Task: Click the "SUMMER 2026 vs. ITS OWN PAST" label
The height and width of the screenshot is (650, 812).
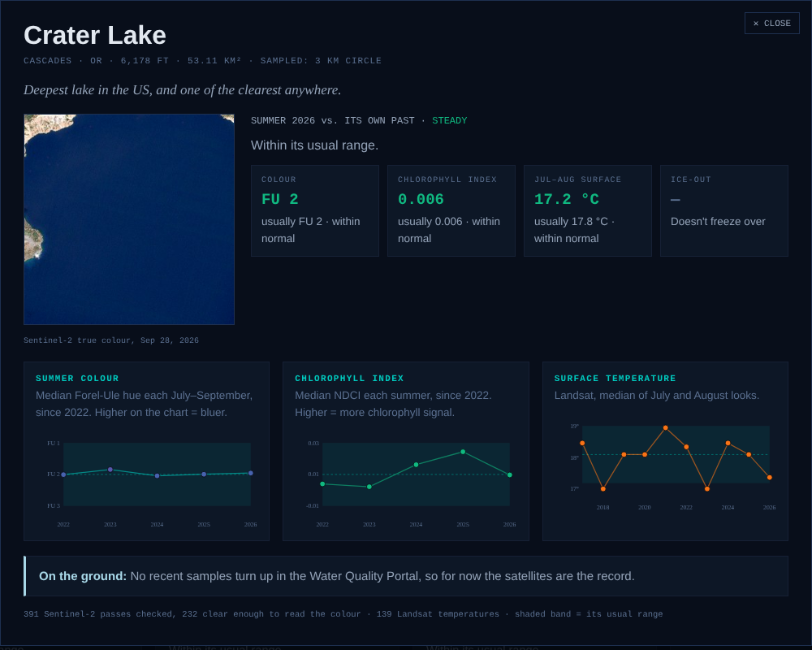Action: pos(332,120)
